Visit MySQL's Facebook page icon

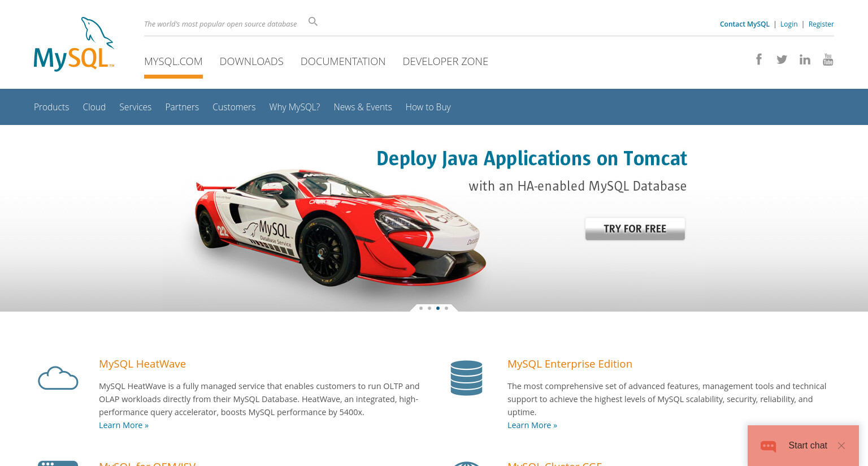pyautogui.click(x=759, y=59)
